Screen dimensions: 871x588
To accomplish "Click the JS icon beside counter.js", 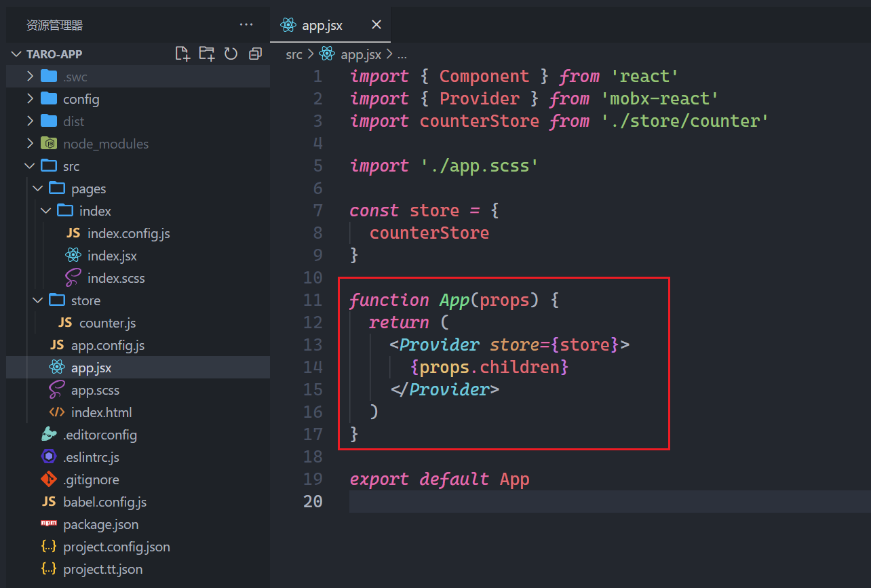I will [65, 323].
